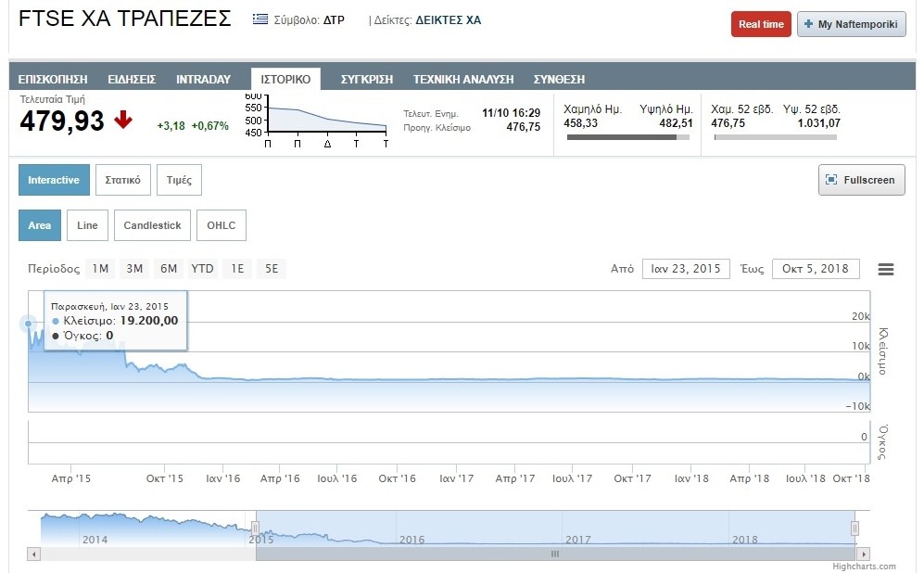Open the chart hamburger export menu

(x=886, y=270)
